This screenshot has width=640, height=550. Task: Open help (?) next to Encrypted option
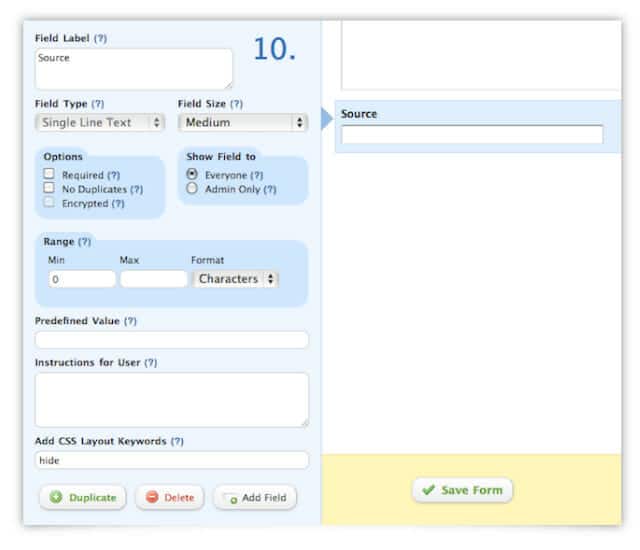[x=118, y=203]
